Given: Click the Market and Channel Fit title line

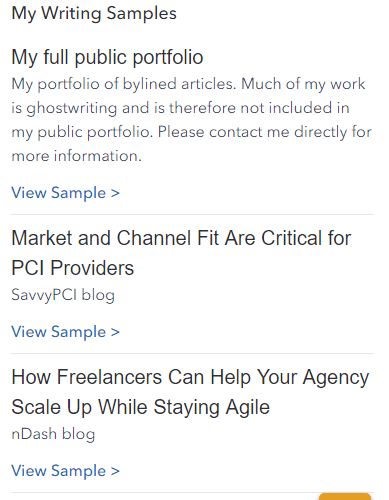Looking at the screenshot, I should (x=181, y=238).
